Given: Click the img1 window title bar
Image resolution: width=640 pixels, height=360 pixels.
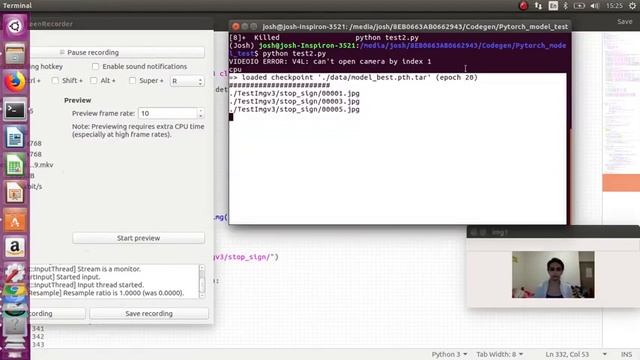Looking at the screenshot, I should tap(553, 232).
